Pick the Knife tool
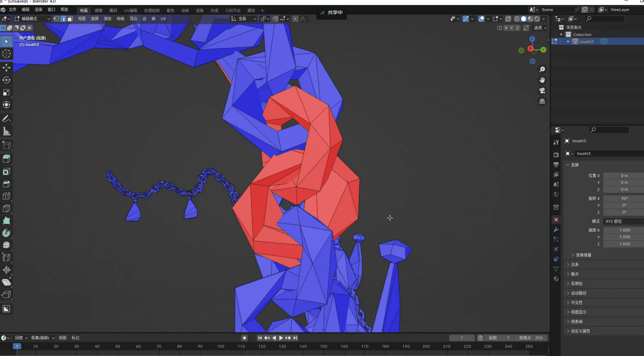The width and height of the screenshot is (644, 356). pos(6,208)
